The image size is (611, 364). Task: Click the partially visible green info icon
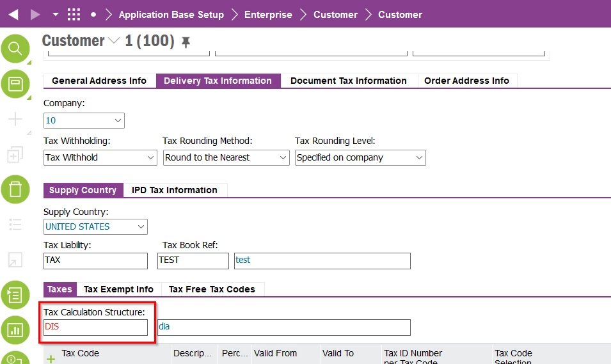(x=15, y=358)
